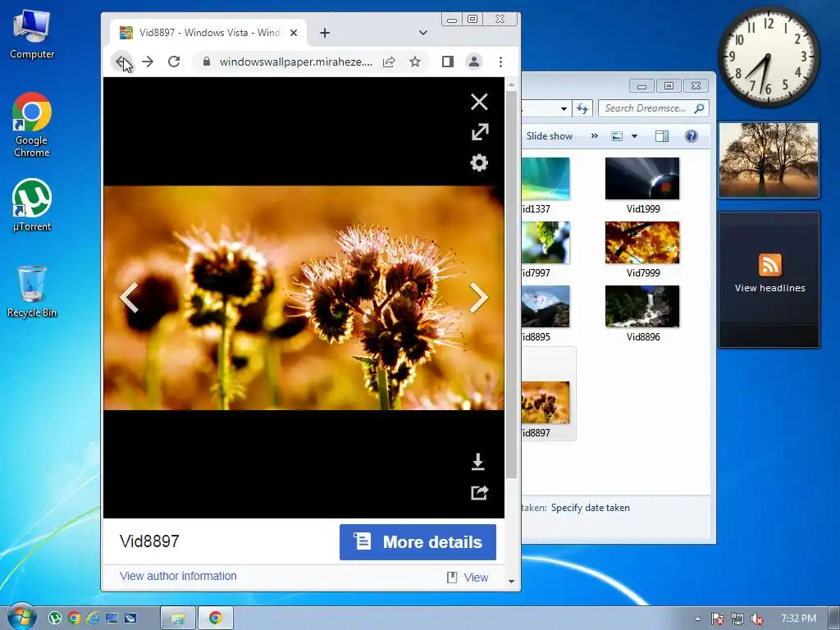
Task: Enter full screen in media viewer
Action: click(480, 132)
